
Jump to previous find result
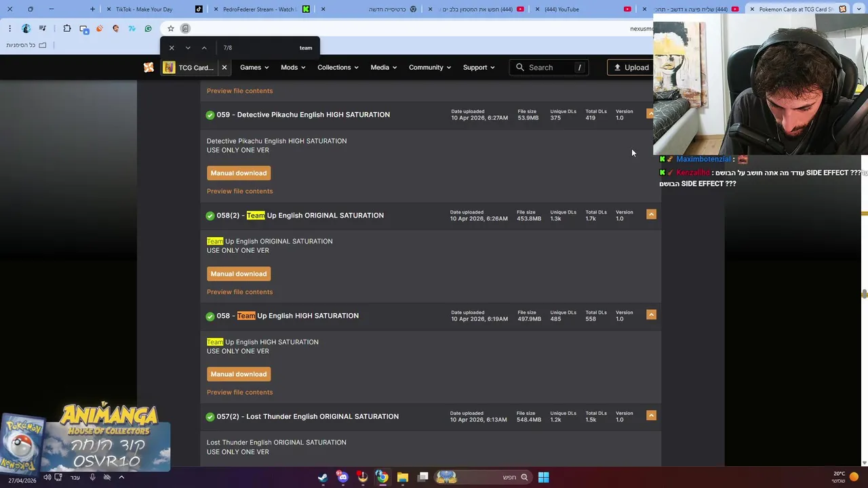(x=204, y=48)
